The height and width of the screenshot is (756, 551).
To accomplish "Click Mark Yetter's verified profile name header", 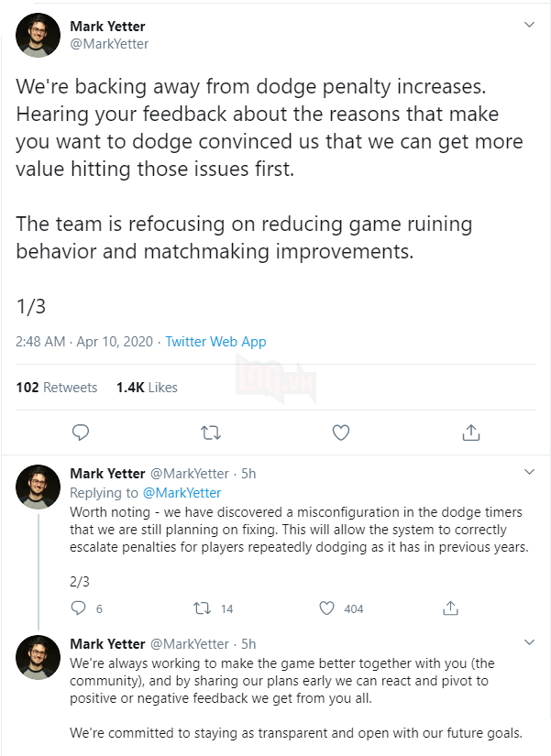I will tap(107, 26).
